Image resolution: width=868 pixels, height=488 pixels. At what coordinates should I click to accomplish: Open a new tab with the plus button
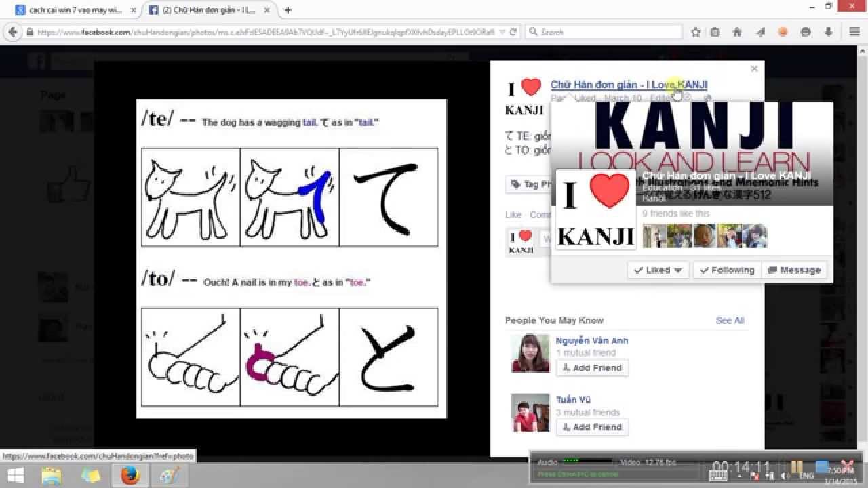coord(288,10)
